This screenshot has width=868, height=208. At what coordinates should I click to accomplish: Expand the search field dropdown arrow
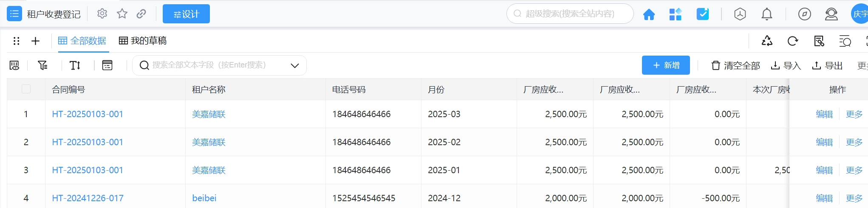[x=294, y=65]
